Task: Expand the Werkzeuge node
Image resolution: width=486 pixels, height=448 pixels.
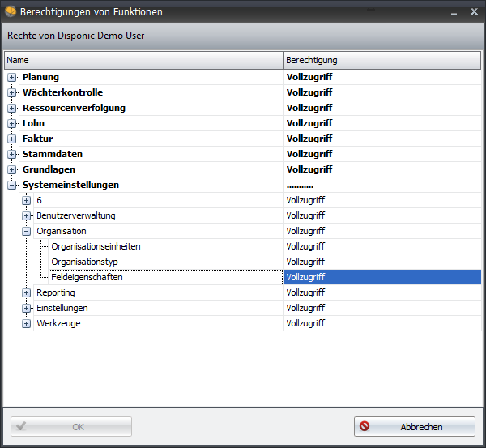Action: 27,323
